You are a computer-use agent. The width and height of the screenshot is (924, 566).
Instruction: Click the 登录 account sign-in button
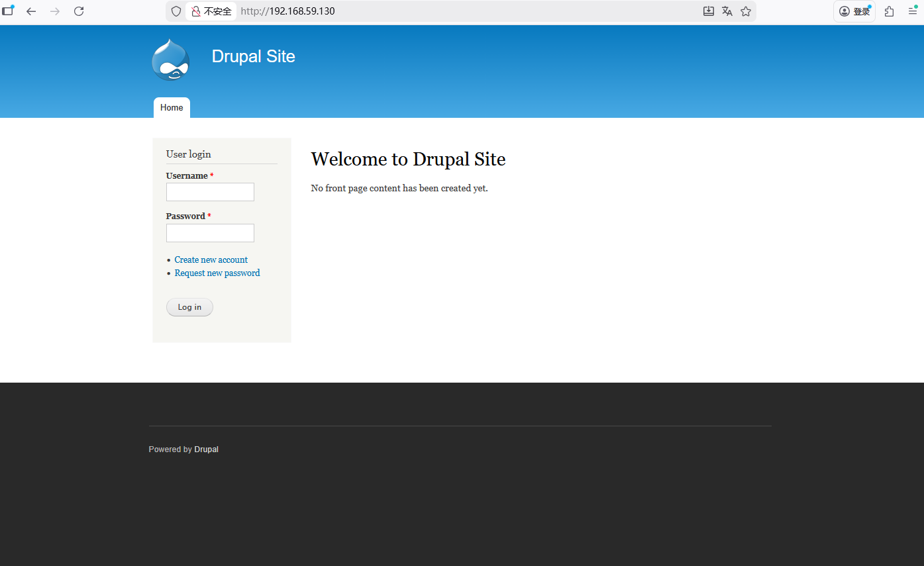pos(854,11)
